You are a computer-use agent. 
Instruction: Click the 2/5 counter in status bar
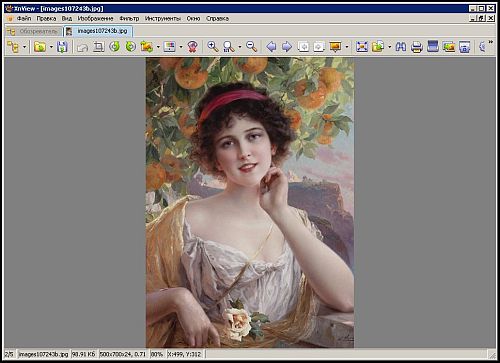tap(9, 354)
